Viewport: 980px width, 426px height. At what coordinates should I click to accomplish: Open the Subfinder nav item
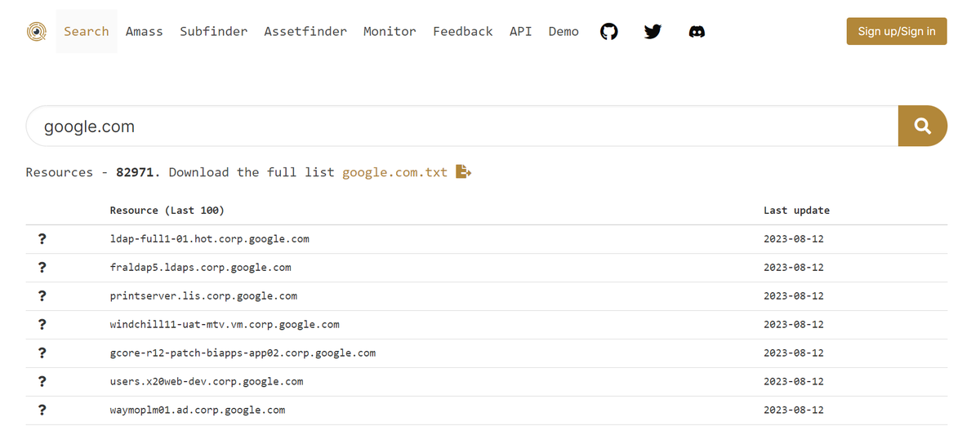[x=214, y=32]
